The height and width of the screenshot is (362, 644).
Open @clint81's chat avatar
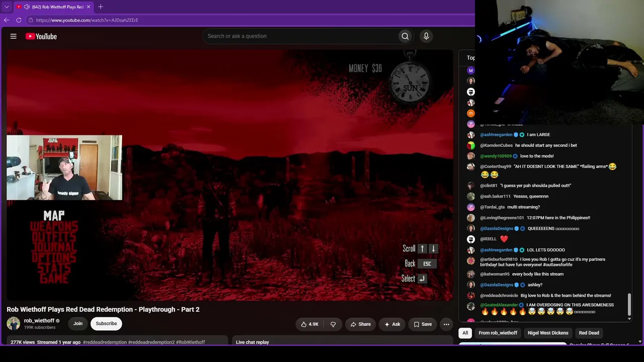[471, 186]
